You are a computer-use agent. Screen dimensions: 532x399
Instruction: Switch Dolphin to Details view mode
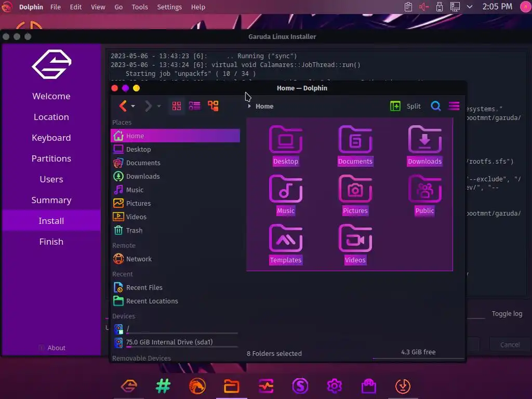195,106
